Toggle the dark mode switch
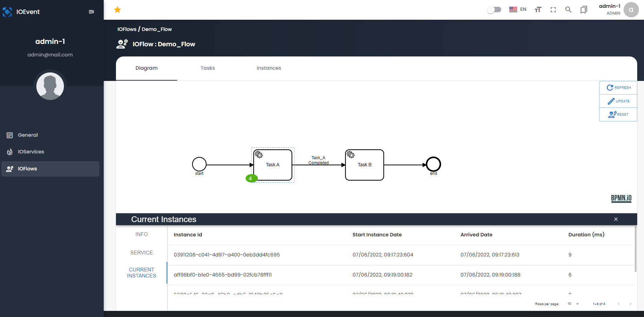This screenshot has width=644, height=317. (494, 10)
